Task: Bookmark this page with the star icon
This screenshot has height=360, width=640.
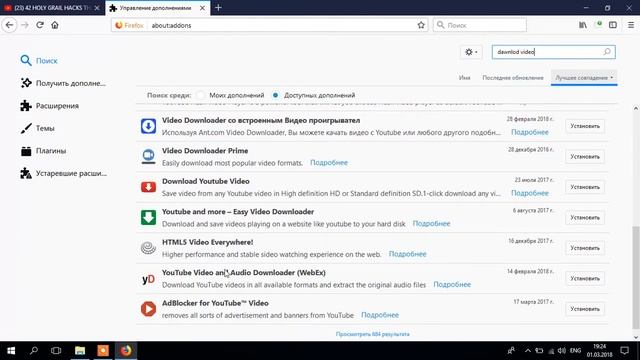Action: click(421, 25)
